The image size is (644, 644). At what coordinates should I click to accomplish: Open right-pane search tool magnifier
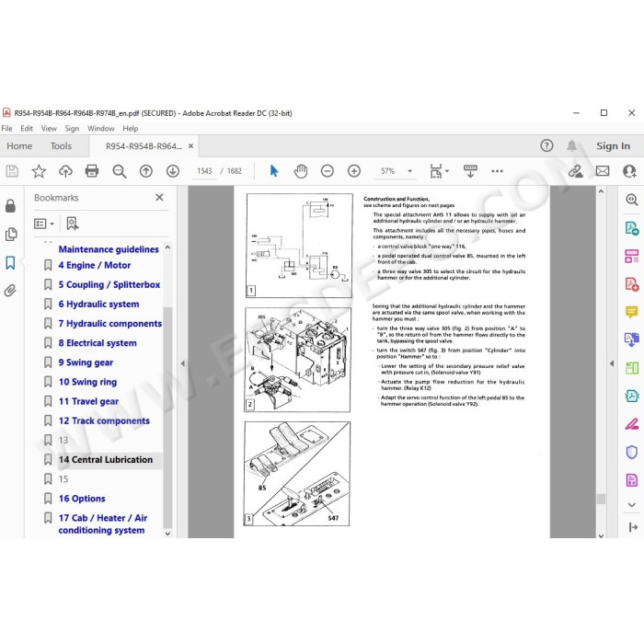[x=632, y=200]
